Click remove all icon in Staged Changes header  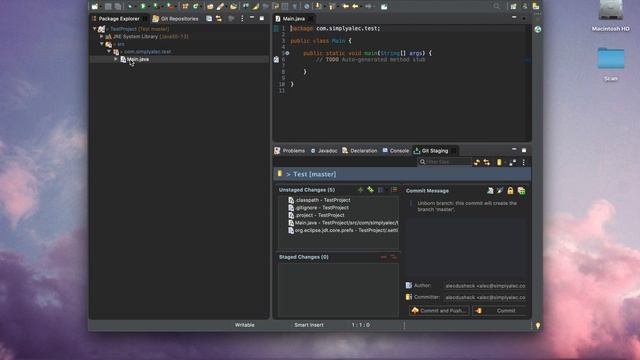pos(393,257)
